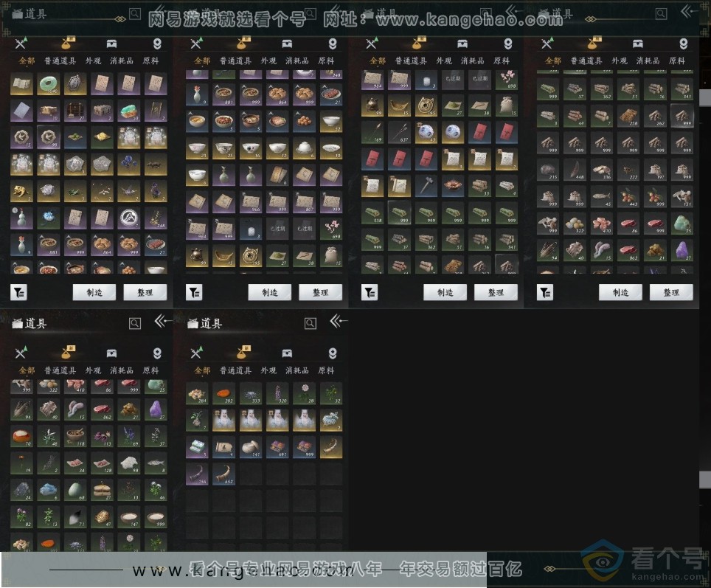This screenshot has height=588, width=711.
Task: Open the gem ring category in fourth top panel
Action: pos(683,44)
